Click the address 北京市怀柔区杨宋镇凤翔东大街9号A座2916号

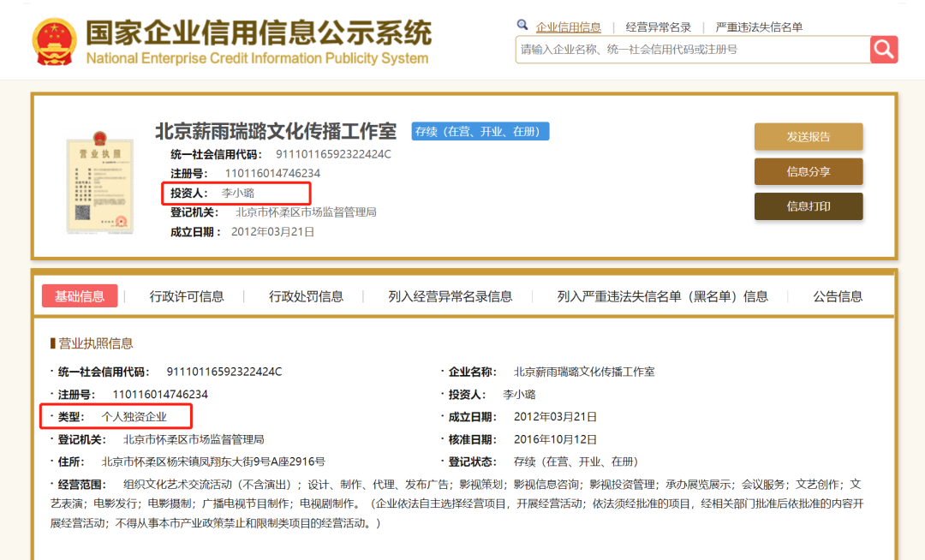213,462
